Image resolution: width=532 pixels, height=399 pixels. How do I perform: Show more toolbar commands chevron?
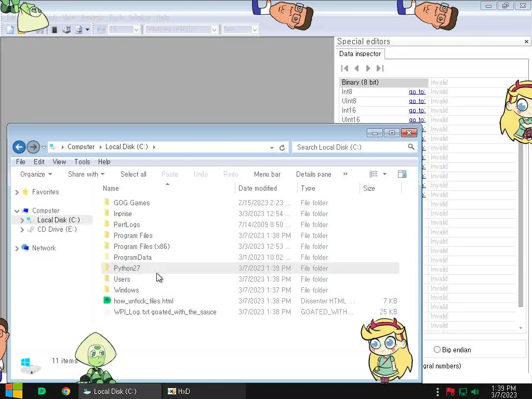(345, 174)
